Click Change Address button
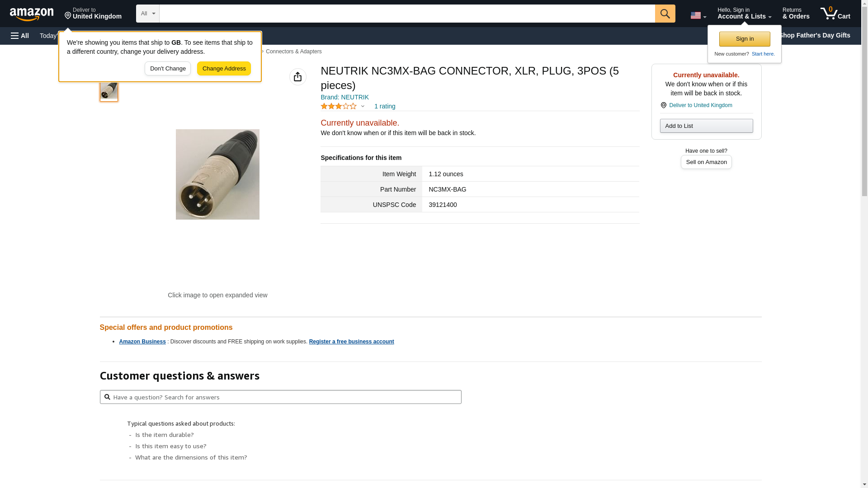 (224, 69)
